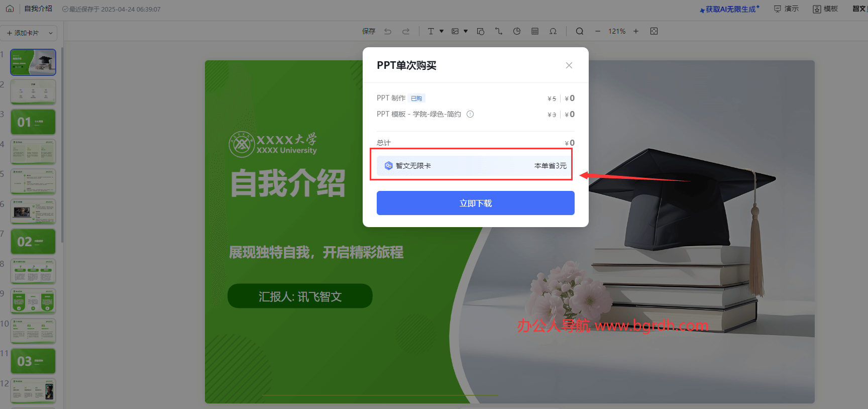Select the shapes tool icon
This screenshot has height=409, width=868.
pyautogui.click(x=481, y=31)
